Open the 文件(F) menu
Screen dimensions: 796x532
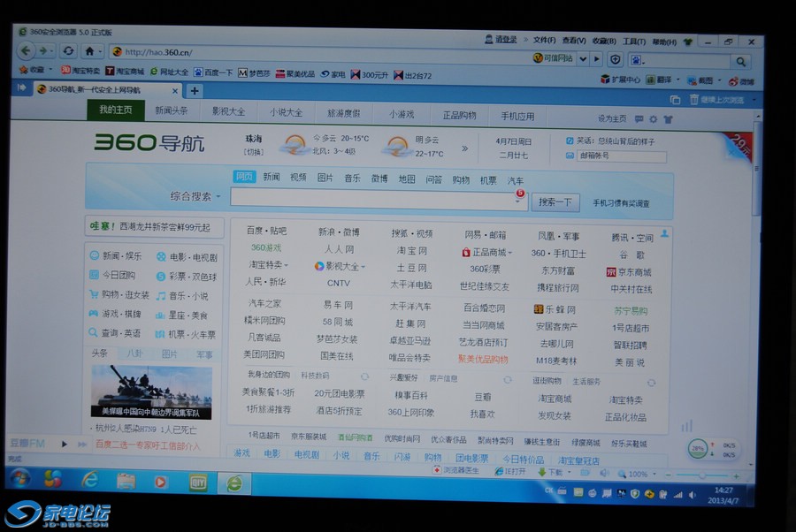point(544,41)
